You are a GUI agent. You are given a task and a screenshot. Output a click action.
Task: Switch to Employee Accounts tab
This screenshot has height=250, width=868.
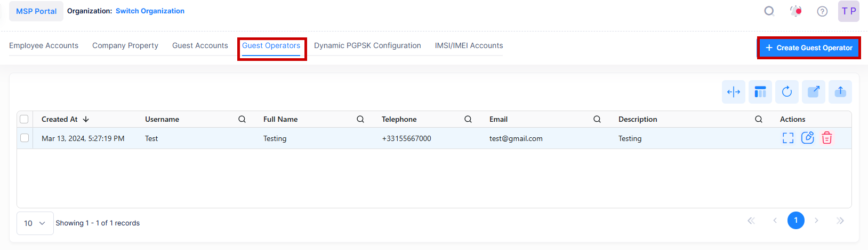pos(44,45)
